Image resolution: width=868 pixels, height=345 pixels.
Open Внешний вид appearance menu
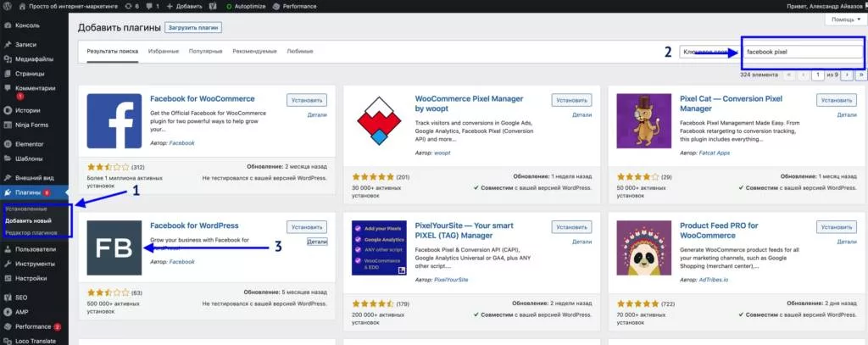(34, 178)
